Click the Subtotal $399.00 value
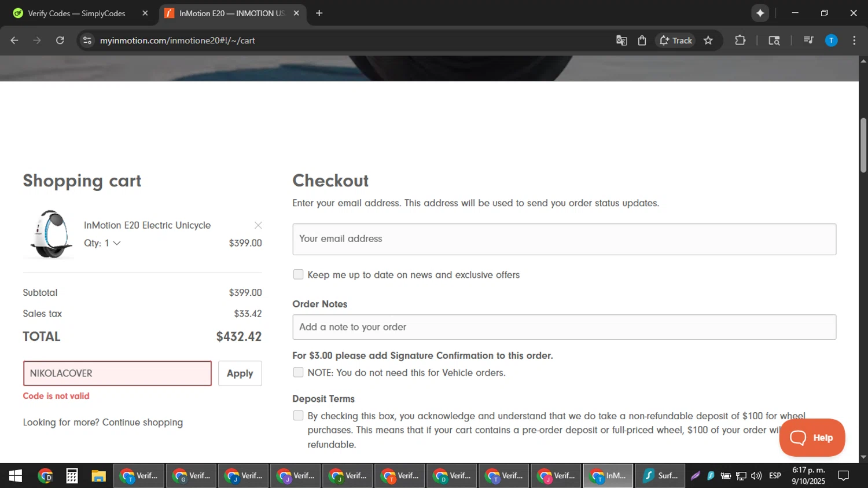The image size is (868, 488). (x=245, y=293)
